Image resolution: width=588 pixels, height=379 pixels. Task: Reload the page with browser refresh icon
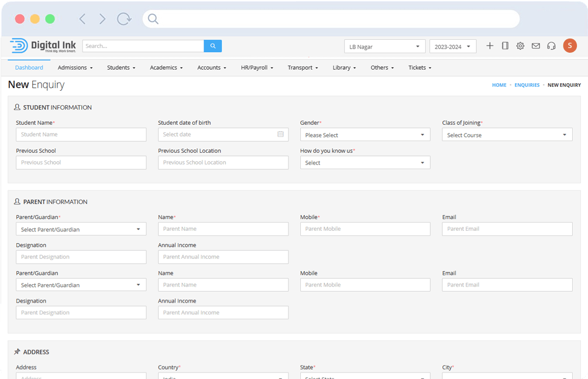[x=124, y=19]
